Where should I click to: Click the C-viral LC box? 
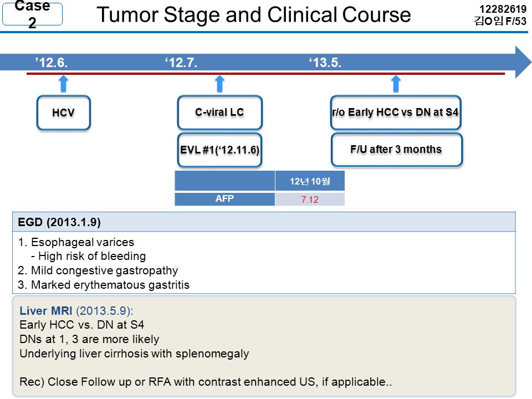(x=220, y=112)
